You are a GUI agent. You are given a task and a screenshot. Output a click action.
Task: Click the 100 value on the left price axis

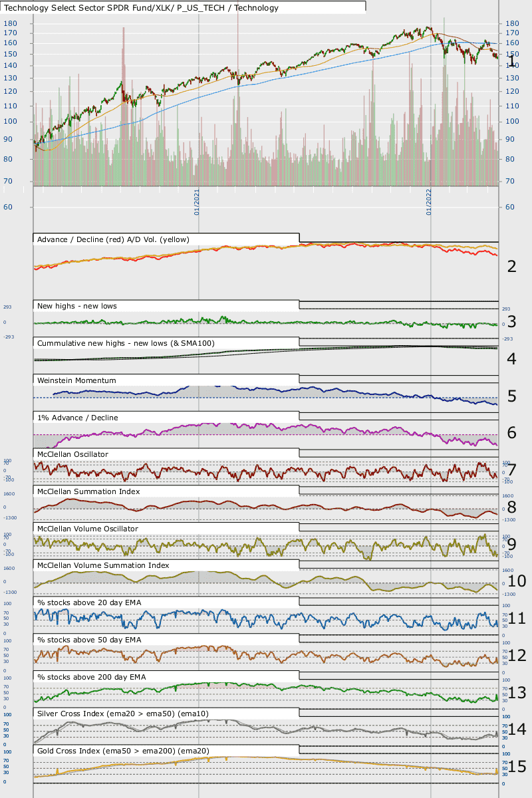9,121
